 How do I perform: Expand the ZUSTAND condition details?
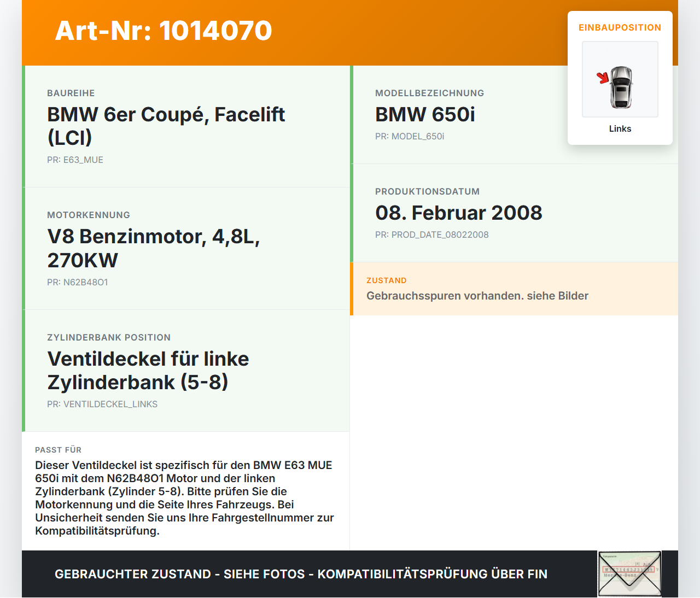(387, 280)
